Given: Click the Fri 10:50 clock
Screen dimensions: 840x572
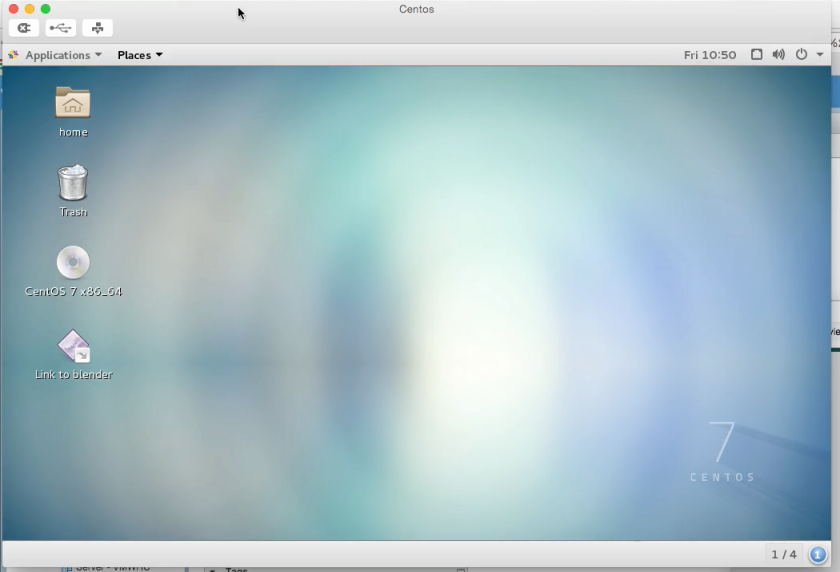Looking at the screenshot, I should click(x=710, y=55).
